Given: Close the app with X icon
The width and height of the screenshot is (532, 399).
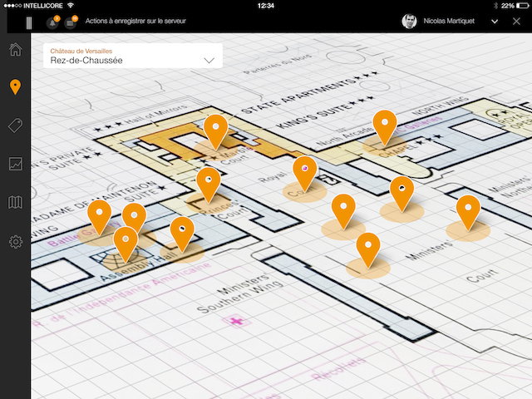Looking at the screenshot, I should pyautogui.click(x=516, y=22).
